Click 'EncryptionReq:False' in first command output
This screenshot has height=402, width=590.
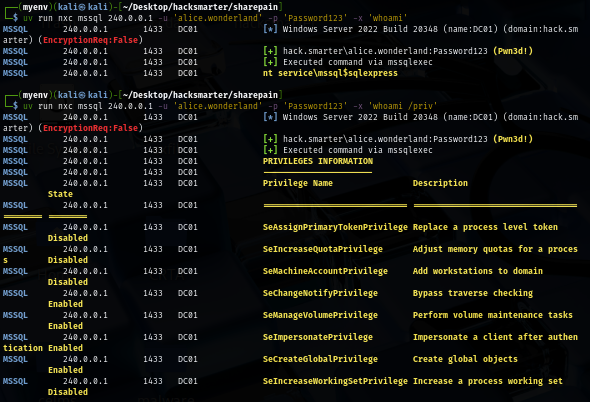tap(90, 40)
